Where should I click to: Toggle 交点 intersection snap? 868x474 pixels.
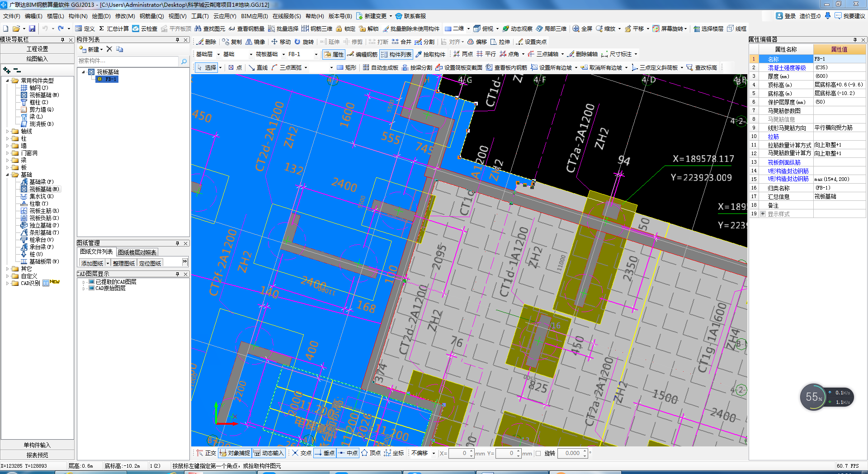point(302,453)
